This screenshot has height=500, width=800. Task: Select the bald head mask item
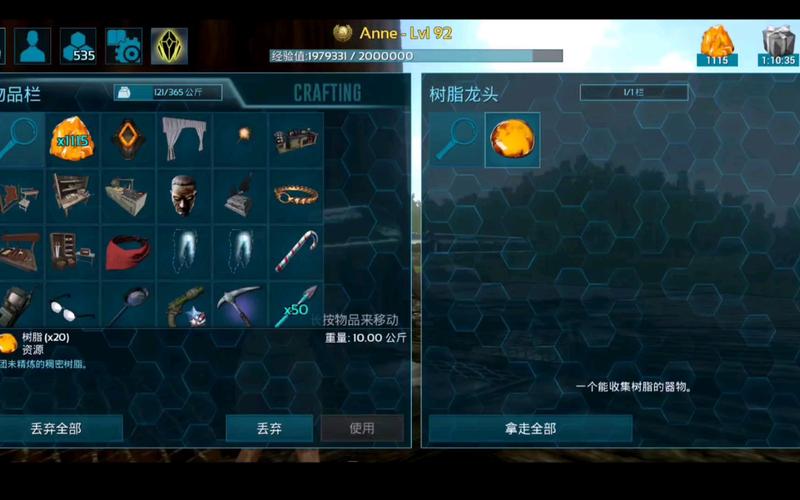184,195
